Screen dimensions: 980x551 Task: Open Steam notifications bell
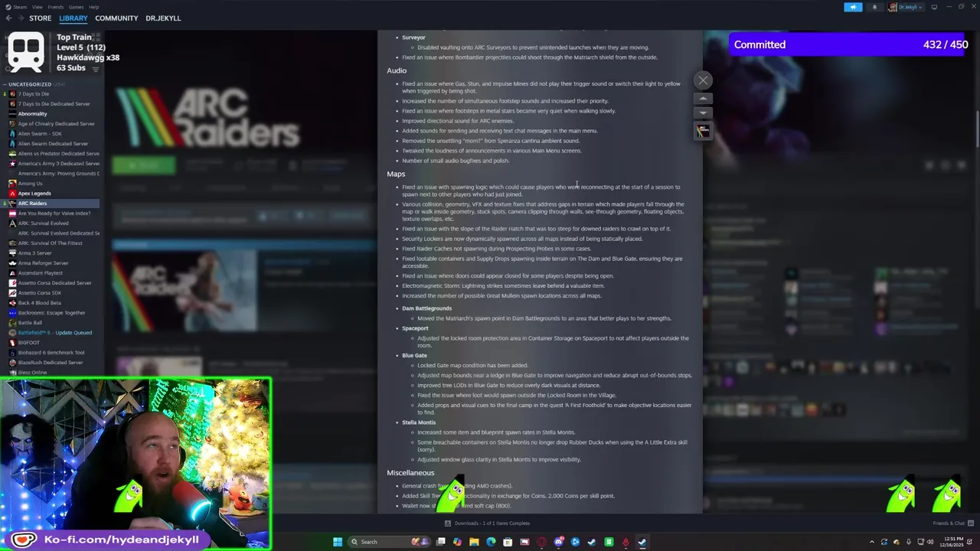click(x=874, y=7)
